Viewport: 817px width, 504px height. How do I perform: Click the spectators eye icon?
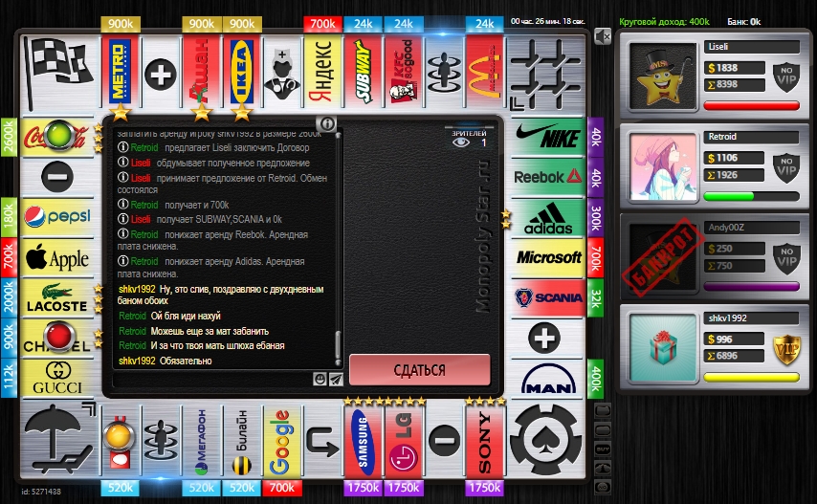click(x=462, y=142)
